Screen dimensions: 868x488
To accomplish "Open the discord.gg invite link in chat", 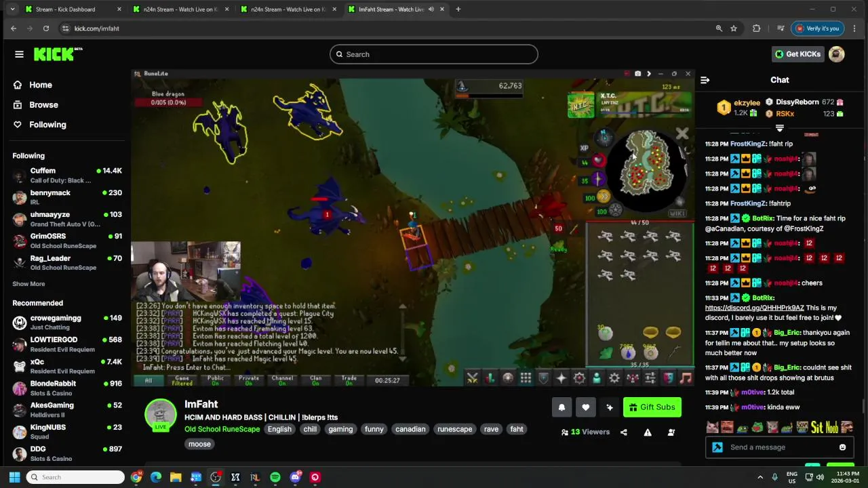I will (x=754, y=308).
